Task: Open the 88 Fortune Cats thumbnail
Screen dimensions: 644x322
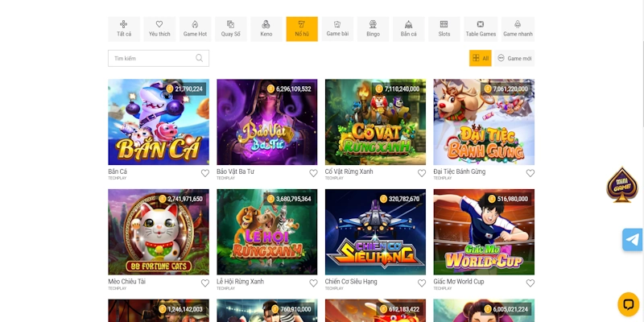Action: coord(159,232)
